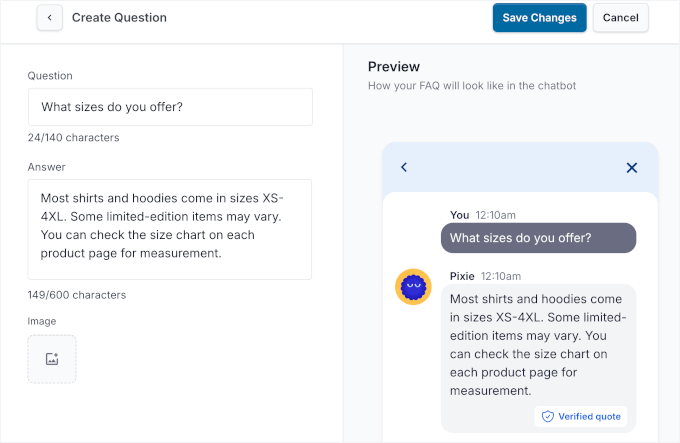Click the "Create Question" page title
The height and width of the screenshot is (443, 680).
119,18
